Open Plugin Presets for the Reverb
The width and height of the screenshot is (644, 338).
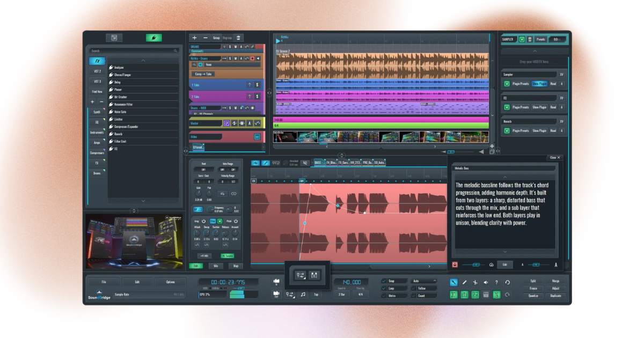pyautogui.click(x=520, y=130)
